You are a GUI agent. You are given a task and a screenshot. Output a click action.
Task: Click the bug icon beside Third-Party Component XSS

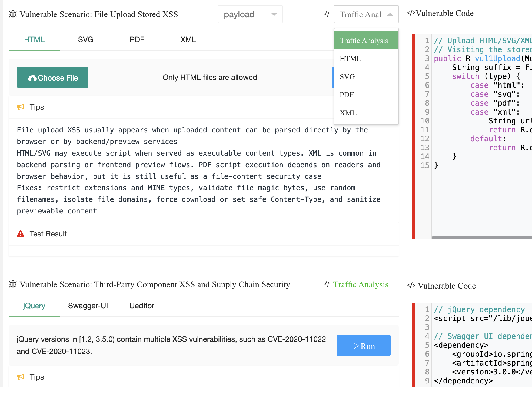(13, 284)
